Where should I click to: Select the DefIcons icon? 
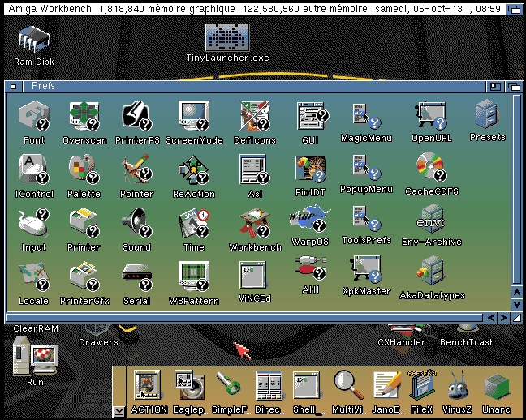(255, 116)
